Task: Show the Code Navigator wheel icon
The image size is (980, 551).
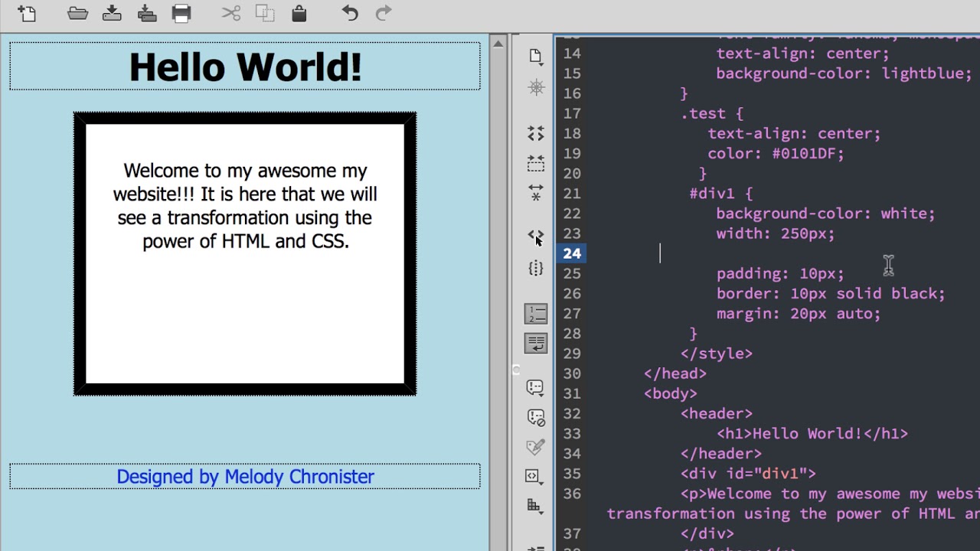Action: coord(536,88)
